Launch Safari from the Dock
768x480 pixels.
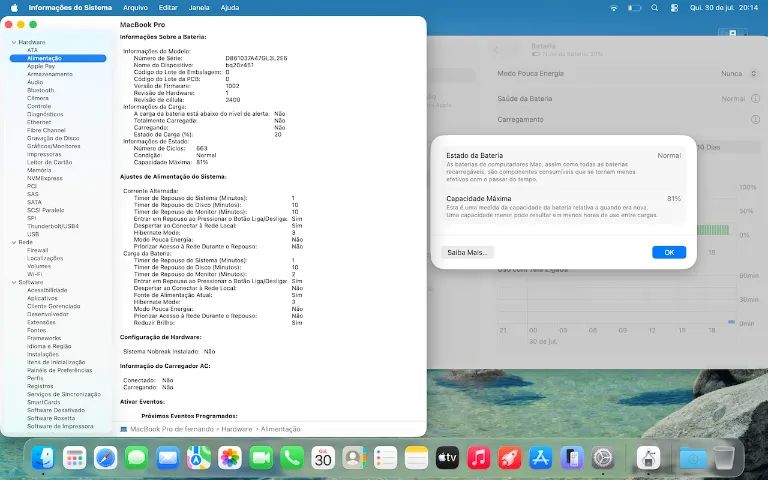pos(106,458)
